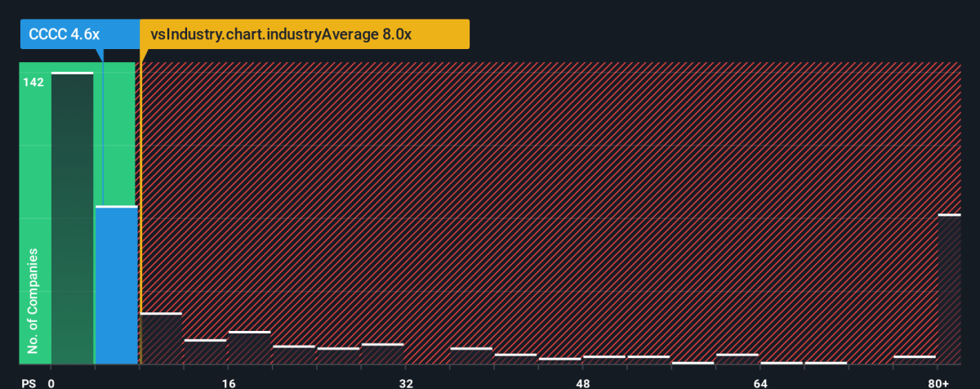980x389 pixels.
Task: Click the CCCC 4.6x label
Action: [x=79, y=34]
